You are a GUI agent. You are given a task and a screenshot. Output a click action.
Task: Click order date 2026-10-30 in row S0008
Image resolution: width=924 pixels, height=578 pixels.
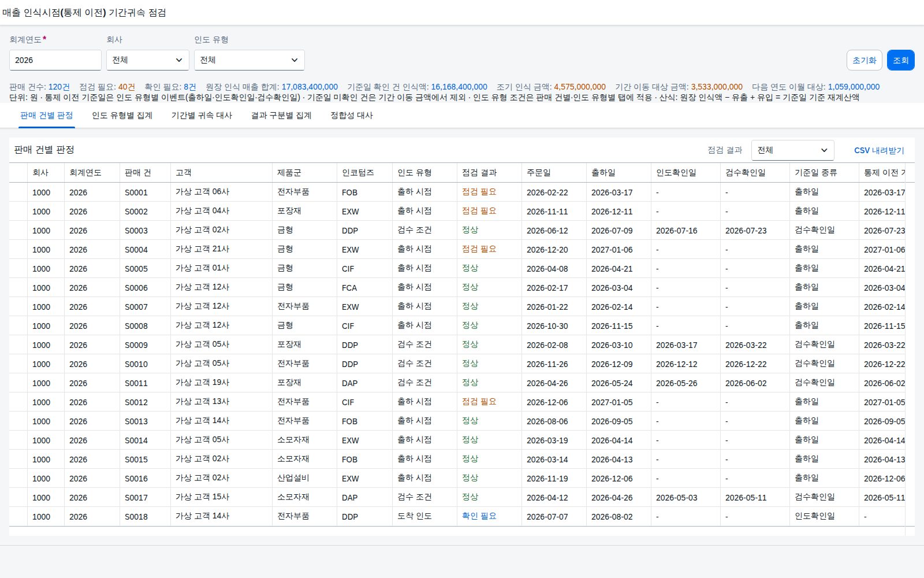(x=547, y=326)
